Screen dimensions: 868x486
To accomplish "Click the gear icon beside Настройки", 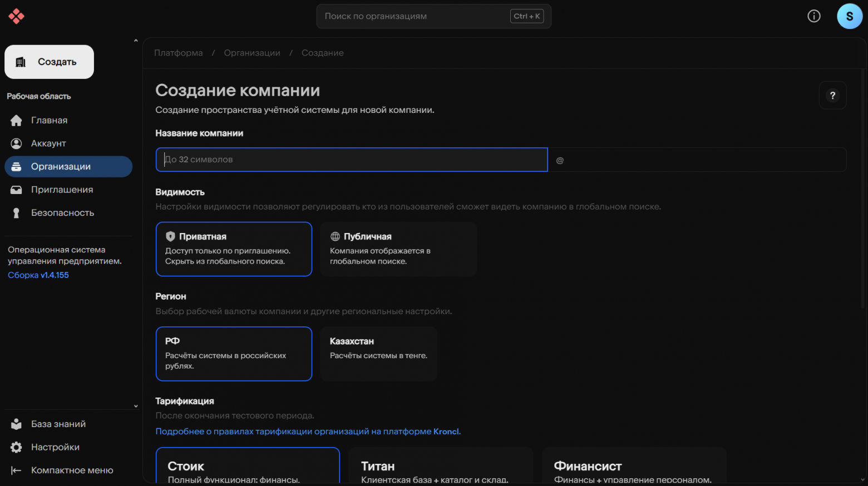I will tap(16, 447).
